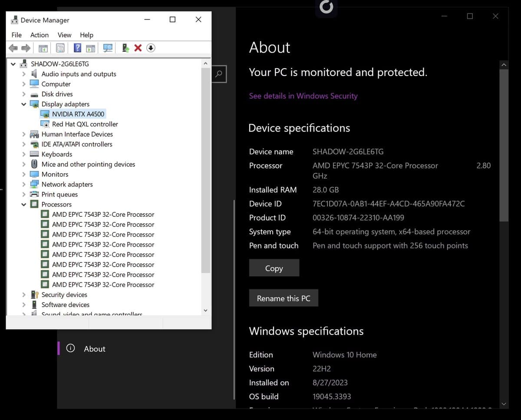Click Show/Hide Console Tree toolbar icon
Screen dimensions: 521x420
[43, 48]
